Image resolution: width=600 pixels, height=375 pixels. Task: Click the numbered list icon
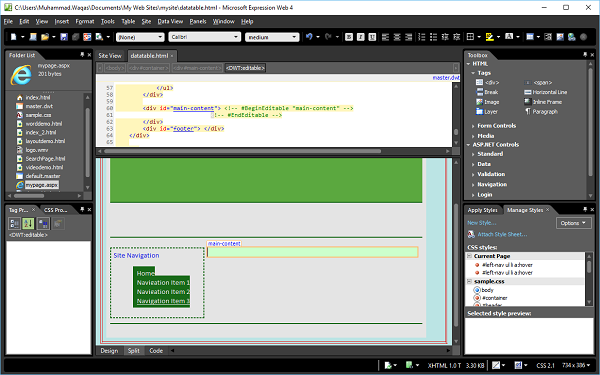point(422,37)
